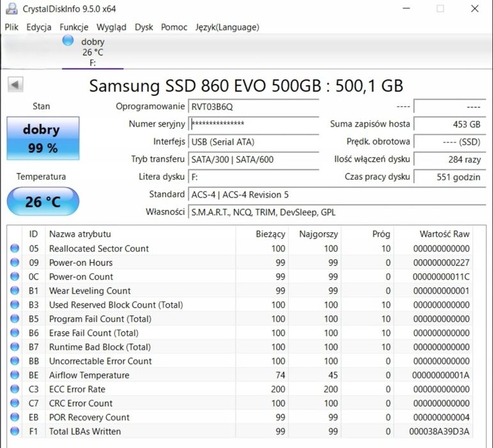Select the worst value 45 of Airflow Temperature
The width and height of the screenshot is (493, 448).
(x=333, y=375)
